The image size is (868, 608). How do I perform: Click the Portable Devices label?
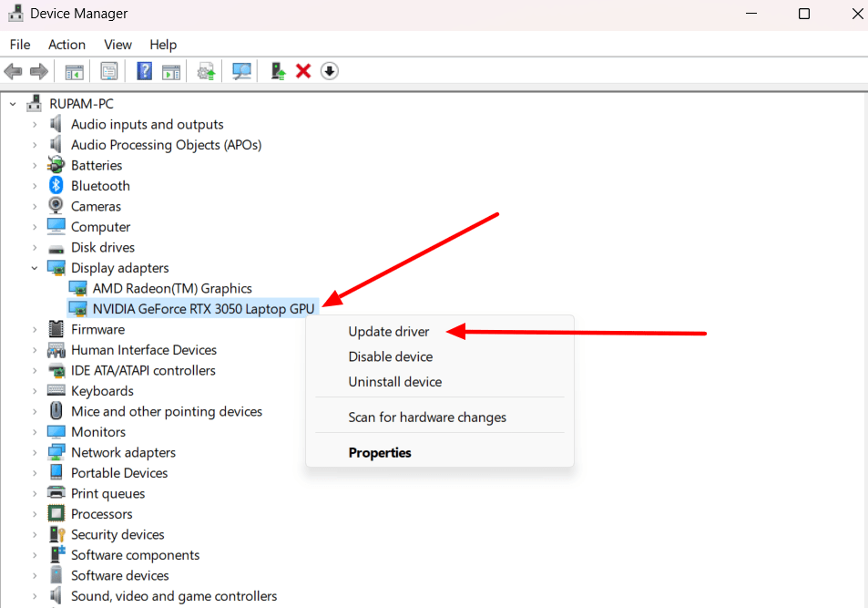[x=119, y=473]
